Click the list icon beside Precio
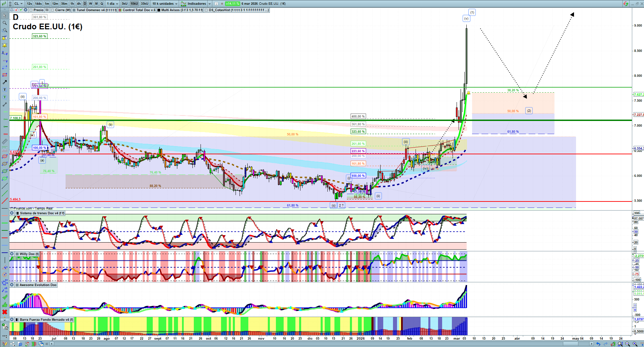This screenshot has height=347, width=644. tap(47, 10)
